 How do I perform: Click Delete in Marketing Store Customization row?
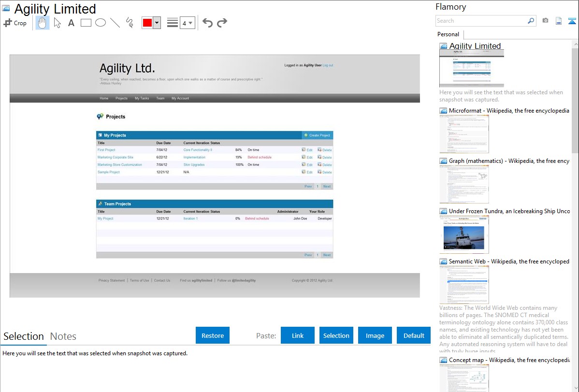325,165
